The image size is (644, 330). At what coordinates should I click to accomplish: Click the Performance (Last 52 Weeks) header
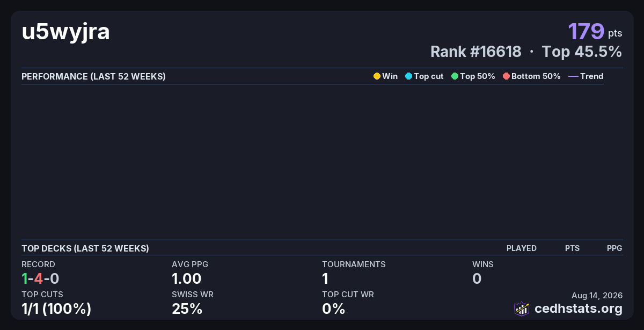[x=93, y=76]
